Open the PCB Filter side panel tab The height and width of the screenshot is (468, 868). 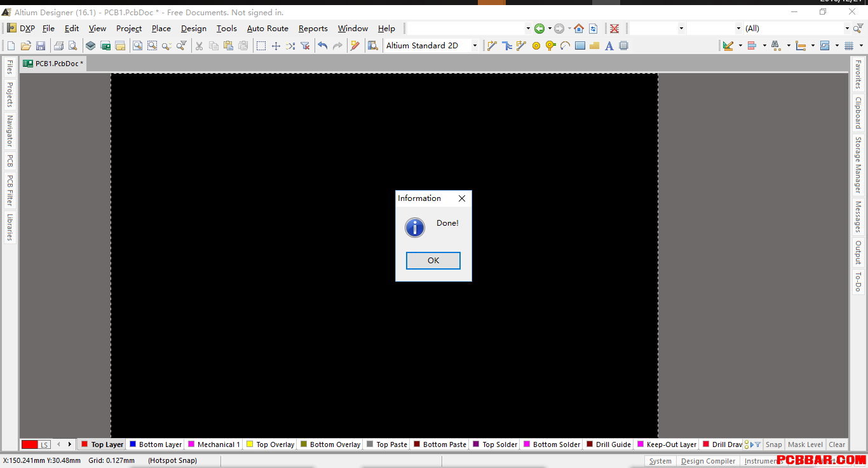click(10, 190)
